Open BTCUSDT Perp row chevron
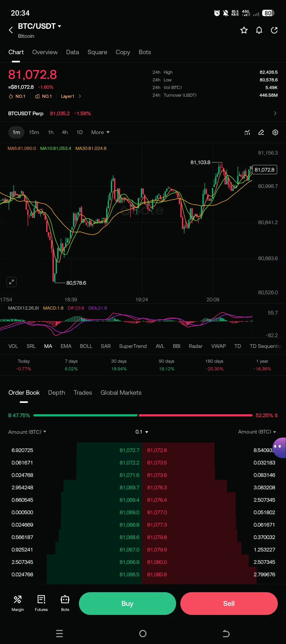 coord(275,113)
